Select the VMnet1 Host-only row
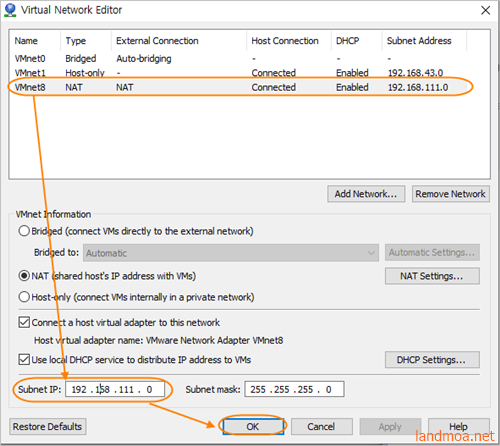500x446 pixels. click(x=249, y=73)
